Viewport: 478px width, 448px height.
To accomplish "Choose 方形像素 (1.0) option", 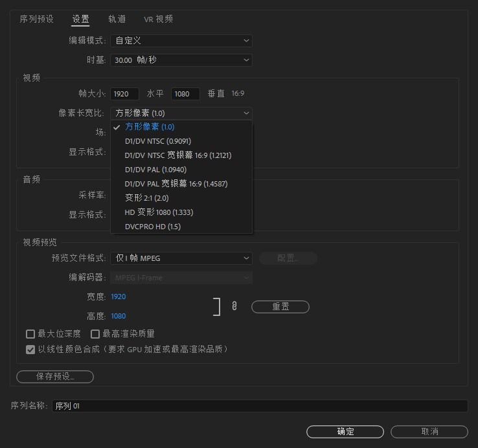I will (181, 127).
